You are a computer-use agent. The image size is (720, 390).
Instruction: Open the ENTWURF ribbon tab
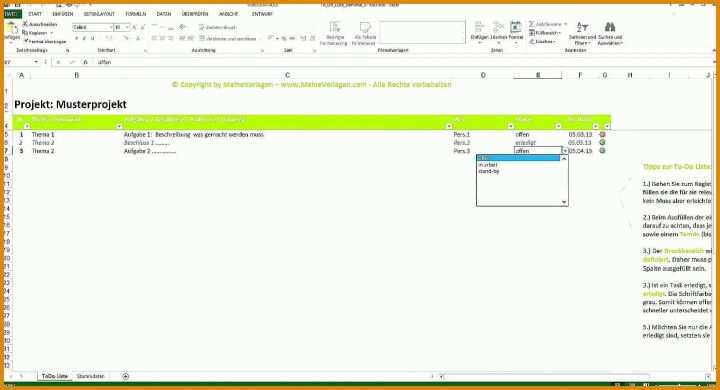pos(262,14)
